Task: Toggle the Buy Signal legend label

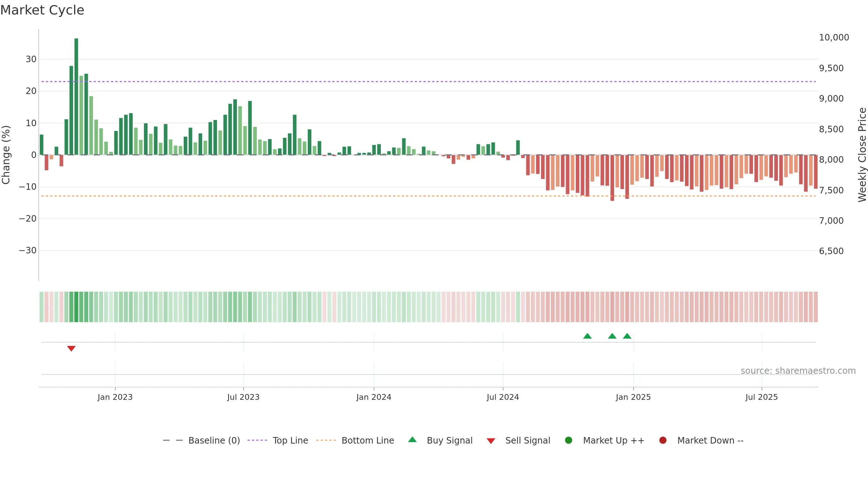Action: (450, 441)
